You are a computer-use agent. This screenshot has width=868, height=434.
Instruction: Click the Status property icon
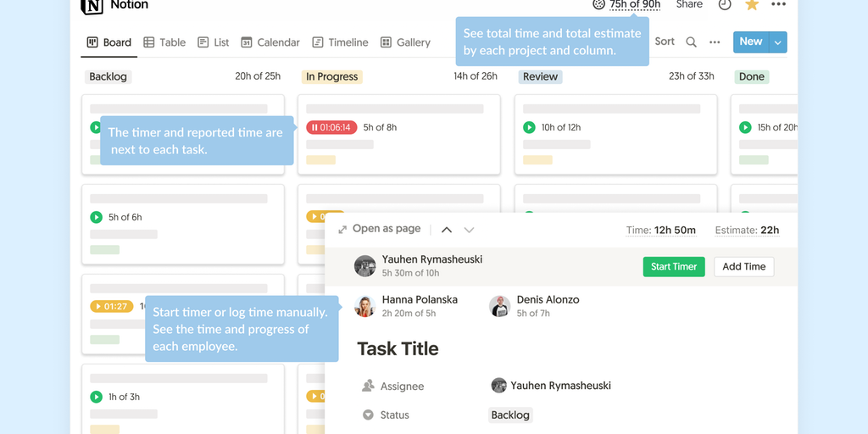tap(368, 415)
